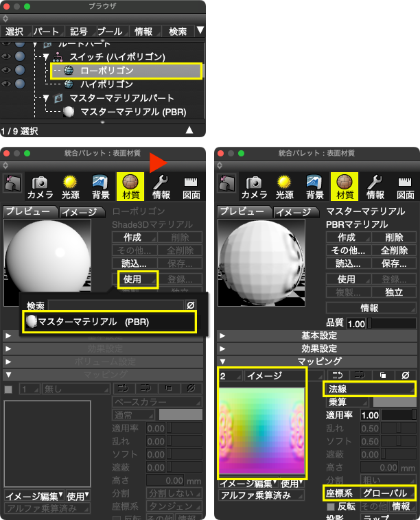
Task: Click the Camera icon in right palette
Action: tap(254, 185)
